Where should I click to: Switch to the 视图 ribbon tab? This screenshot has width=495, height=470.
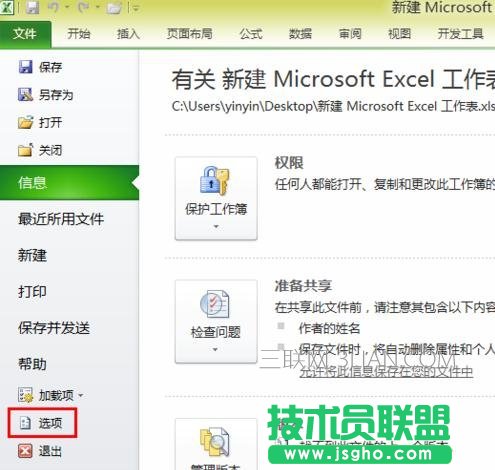click(399, 34)
